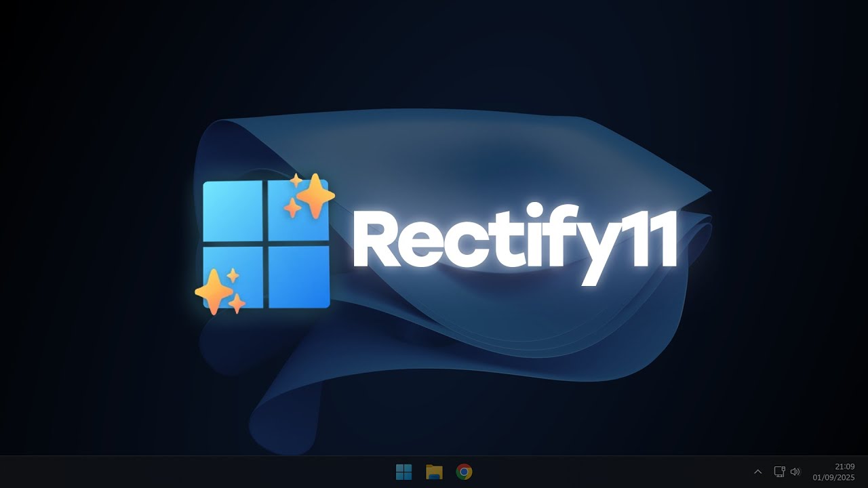Viewport: 868px width, 488px height.
Task: Show hidden system tray icons
Action: coord(758,472)
